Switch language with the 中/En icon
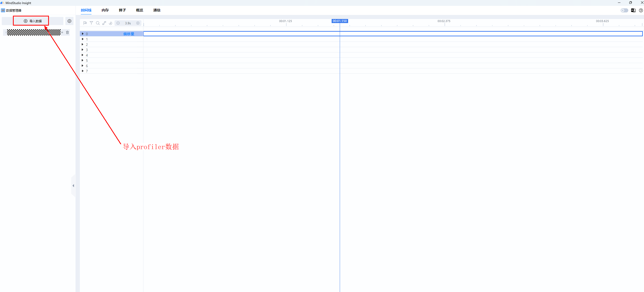 pos(633,10)
